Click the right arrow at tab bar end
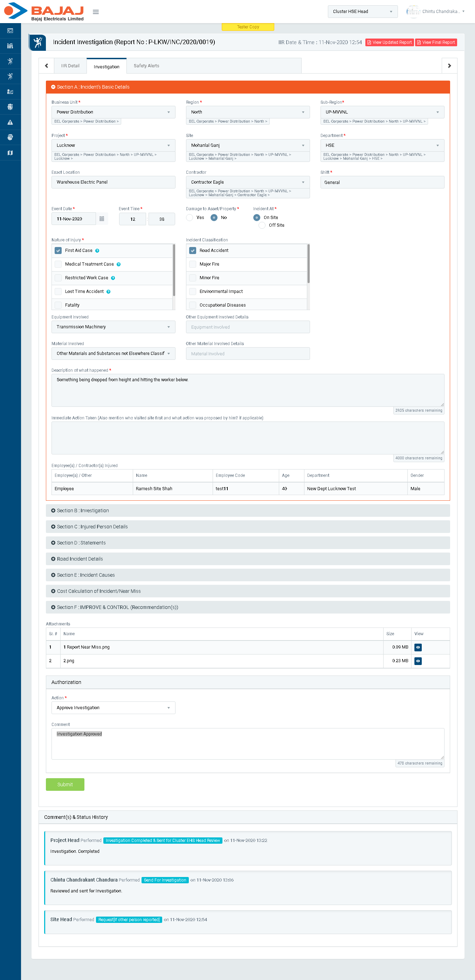475x980 pixels. coord(449,66)
